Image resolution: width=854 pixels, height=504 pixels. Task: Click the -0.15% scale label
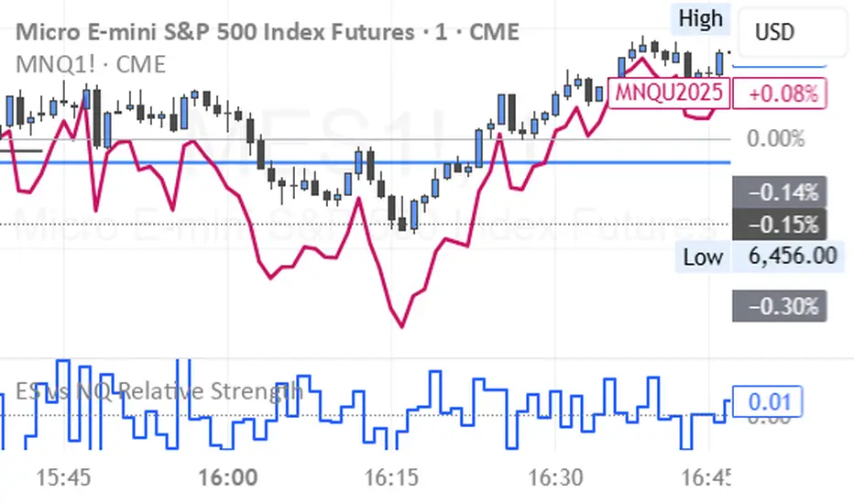click(x=781, y=225)
